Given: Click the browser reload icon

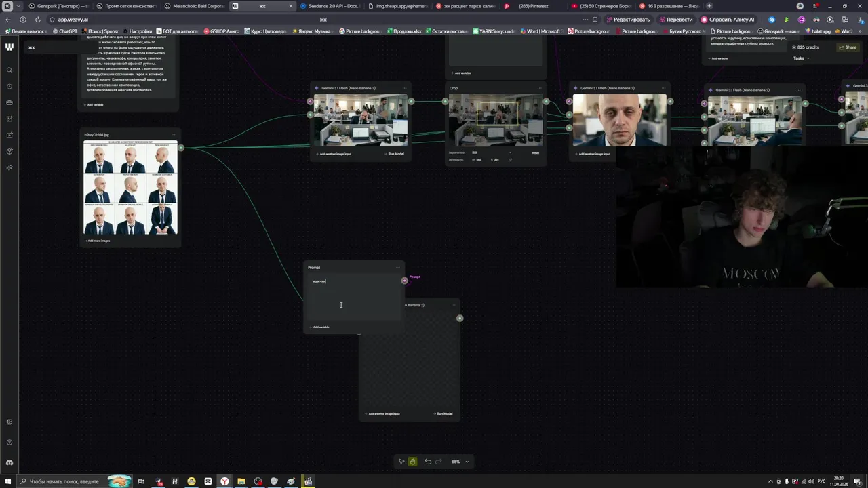Looking at the screenshot, I should point(38,20).
